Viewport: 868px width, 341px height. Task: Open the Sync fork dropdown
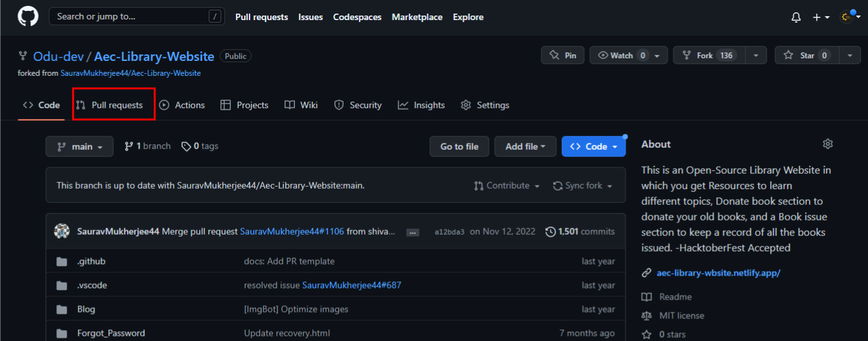pyautogui.click(x=582, y=185)
